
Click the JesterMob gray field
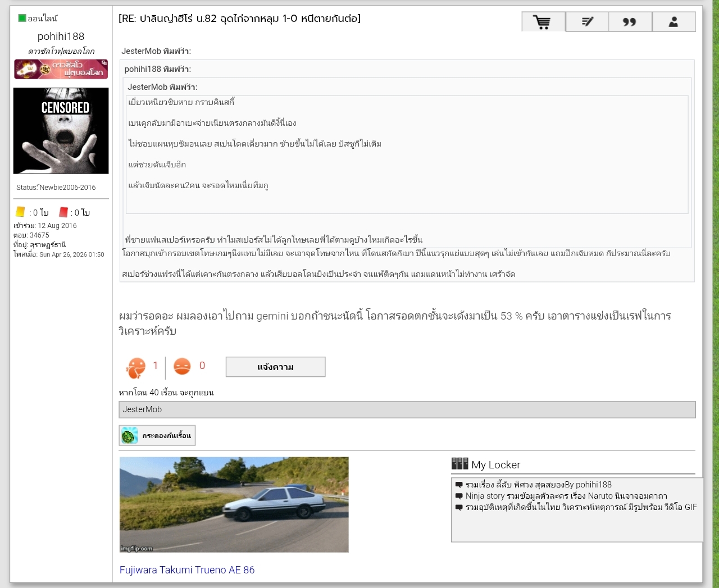pos(407,409)
